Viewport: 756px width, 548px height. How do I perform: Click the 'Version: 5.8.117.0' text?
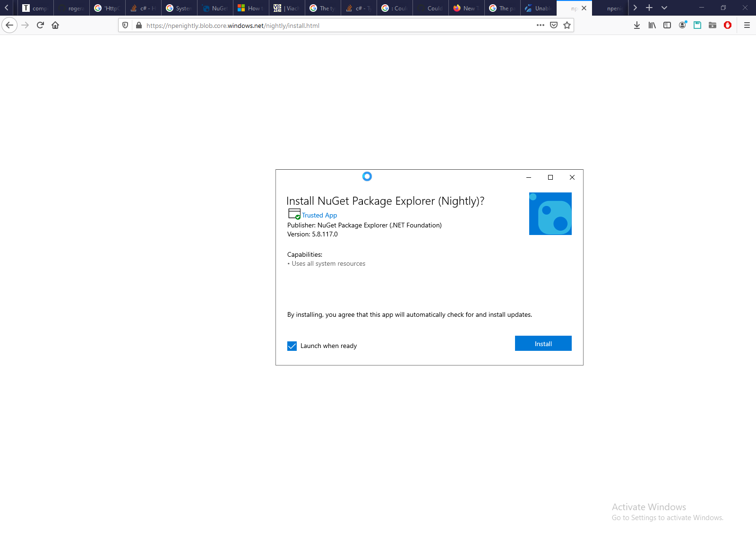click(x=312, y=234)
